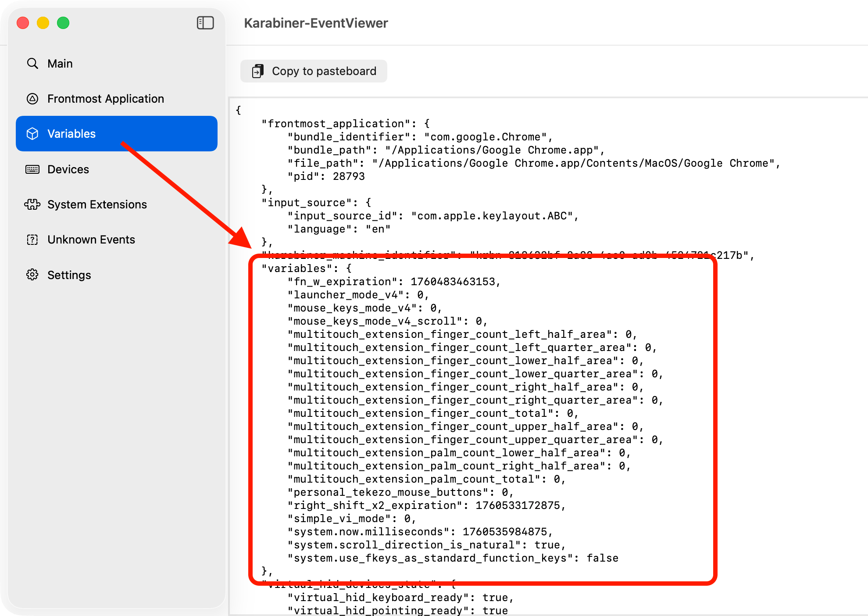
Task: Toggle the sidebar visibility control
Action: (205, 23)
